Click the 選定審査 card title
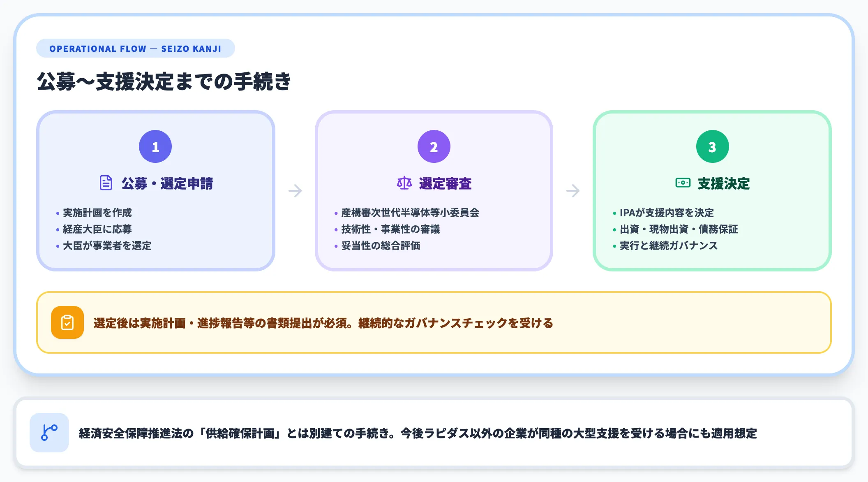Image resolution: width=868 pixels, height=482 pixels. pos(446,183)
